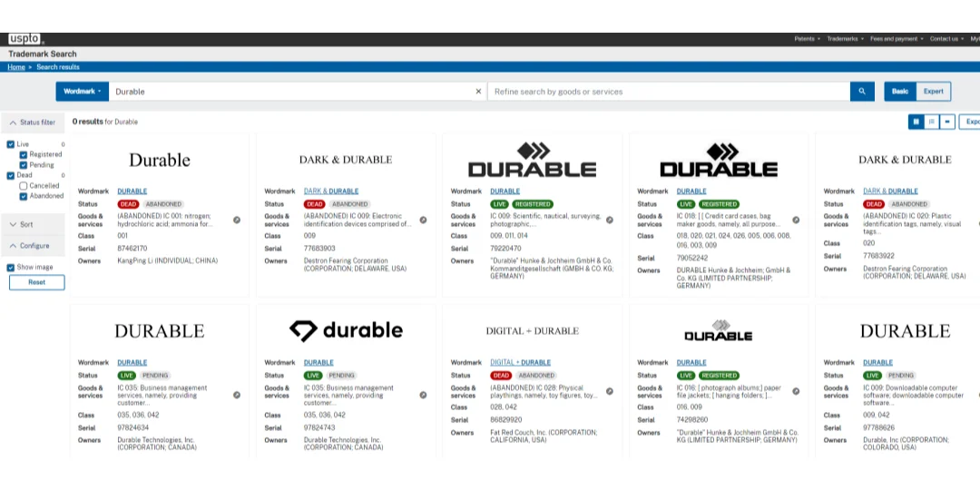The image size is (980, 490).
Task: Open the Contact us menu
Action: tap(946, 39)
